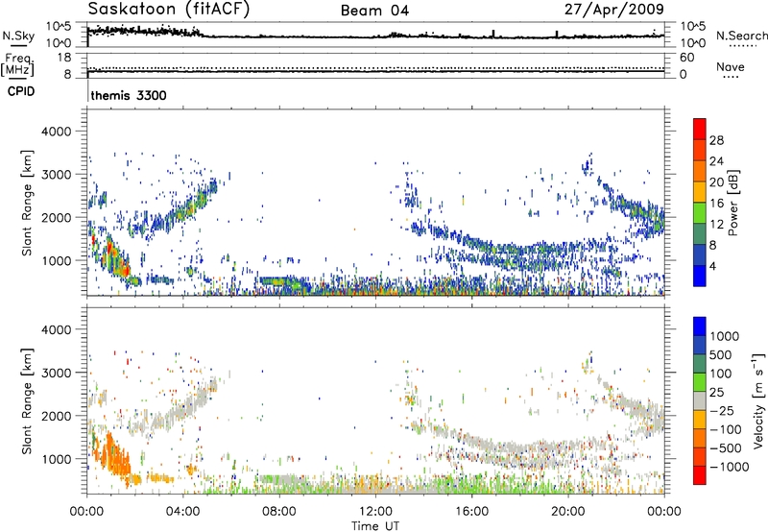Click the "28" label on the power scale
This screenshot has height=532, width=768.
(x=716, y=140)
